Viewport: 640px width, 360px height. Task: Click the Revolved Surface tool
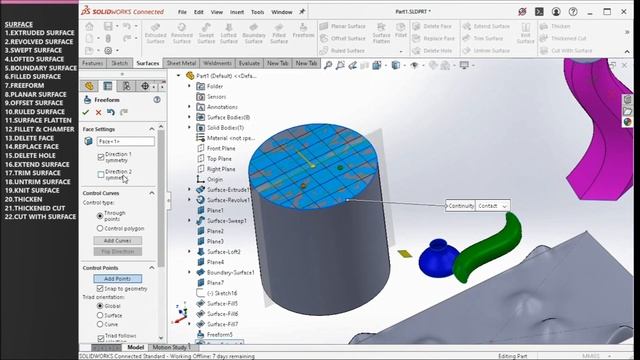click(x=182, y=33)
